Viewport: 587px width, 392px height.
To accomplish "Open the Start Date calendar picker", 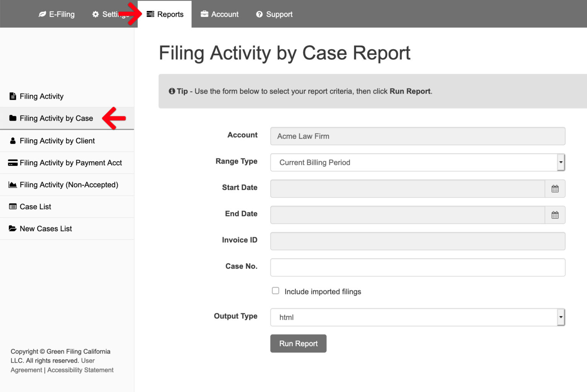I will click(x=555, y=188).
